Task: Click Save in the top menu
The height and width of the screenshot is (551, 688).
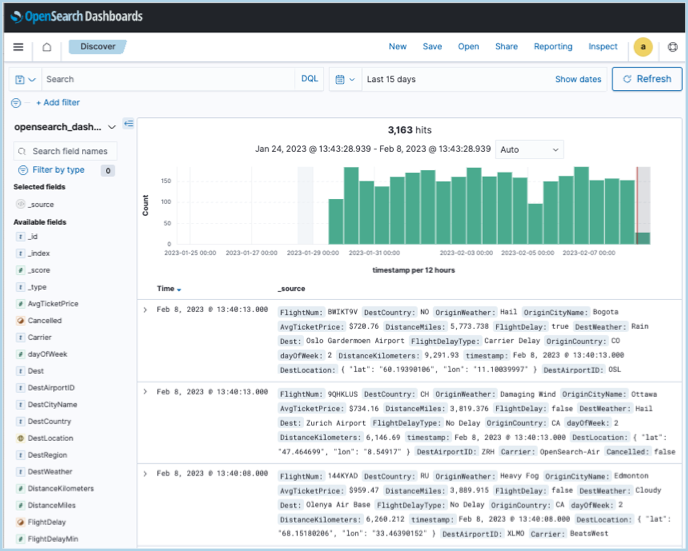Action: (x=432, y=47)
